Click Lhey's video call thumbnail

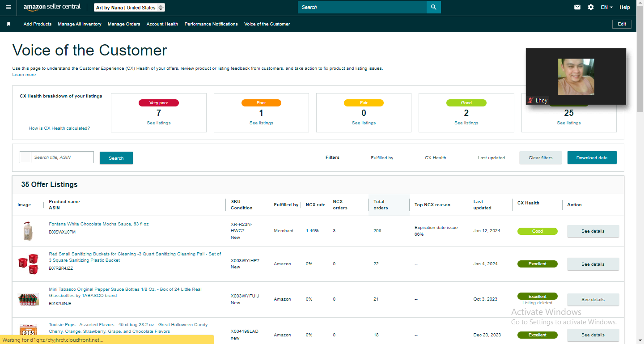click(x=576, y=76)
